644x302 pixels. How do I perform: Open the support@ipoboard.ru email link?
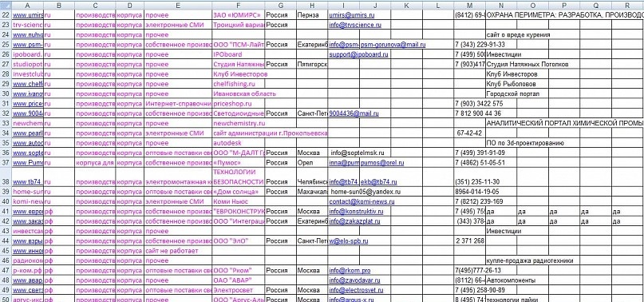tap(358, 54)
